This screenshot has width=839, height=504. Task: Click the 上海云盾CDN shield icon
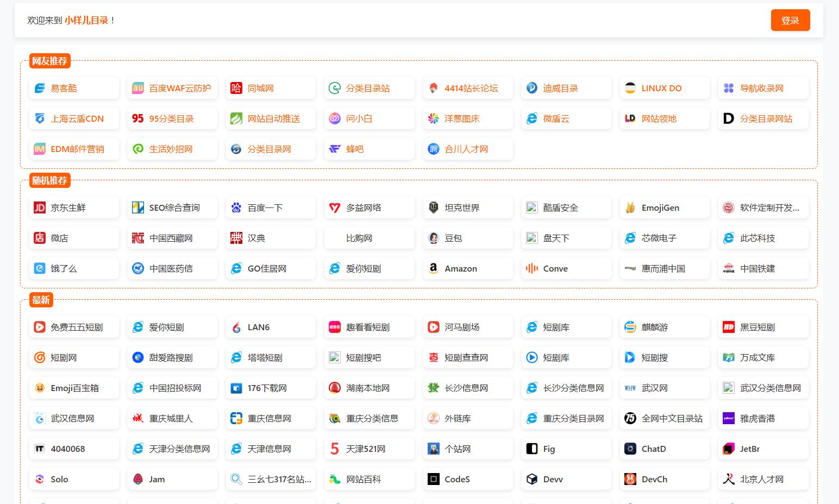(40, 118)
